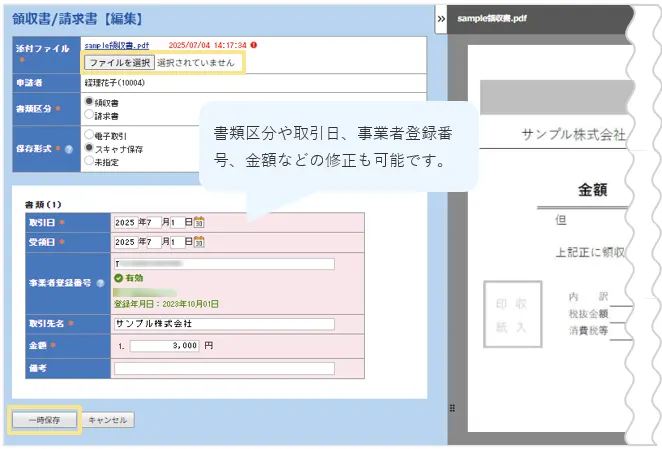Image resolution: width=662 pixels, height=449 pixels.
Task: Open the calendar picker for 受領日
Action: pos(199,242)
